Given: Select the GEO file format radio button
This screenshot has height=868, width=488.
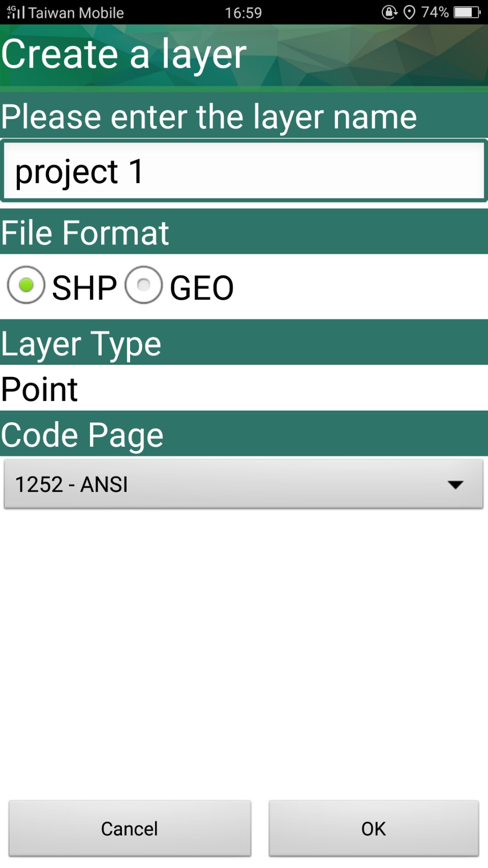Looking at the screenshot, I should [144, 285].
